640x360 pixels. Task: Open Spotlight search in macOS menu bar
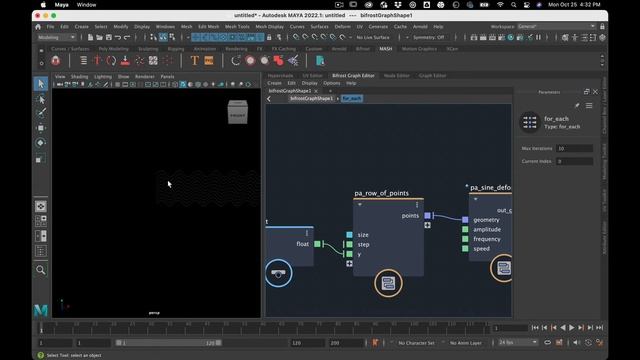[513, 5]
